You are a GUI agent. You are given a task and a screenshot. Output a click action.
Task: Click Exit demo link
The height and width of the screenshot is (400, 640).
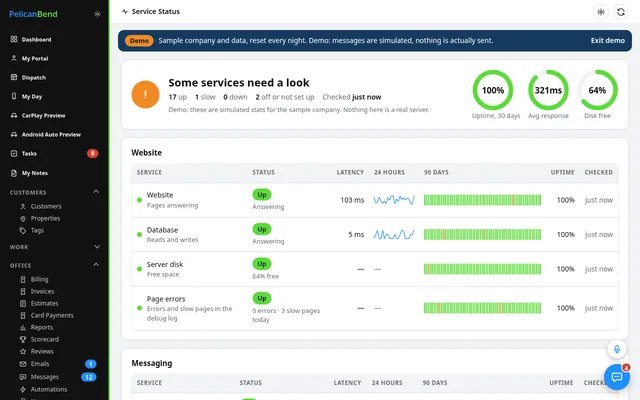pyautogui.click(x=607, y=40)
